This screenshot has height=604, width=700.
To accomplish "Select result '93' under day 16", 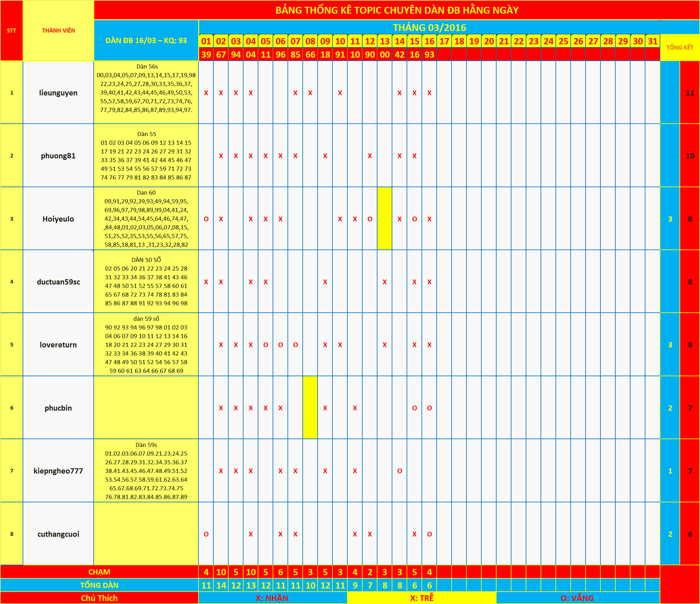I will pyautogui.click(x=429, y=54).
